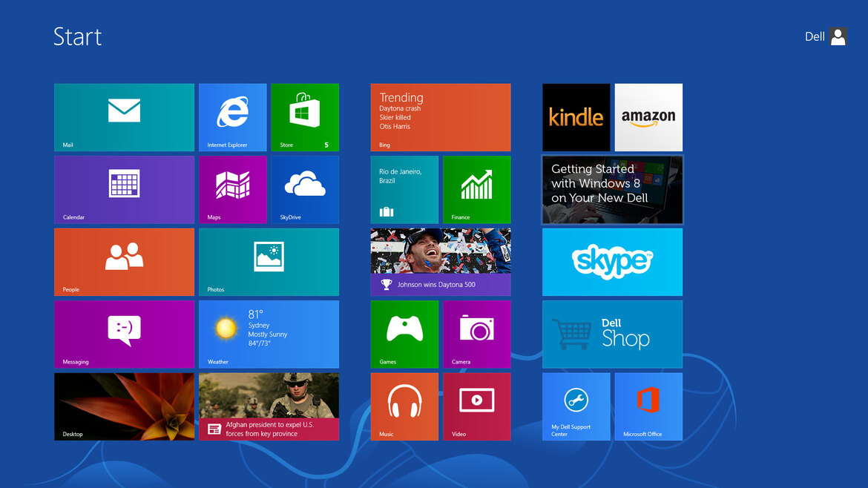The width and height of the screenshot is (868, 488).
Task: Open the Amazon tile
Action: (648, 117)
